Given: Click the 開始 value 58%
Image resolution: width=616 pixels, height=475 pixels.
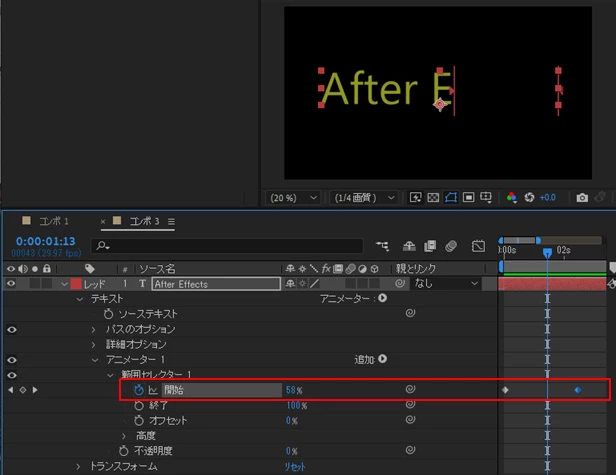Looking at the screenshot, I should coord(294,390).
